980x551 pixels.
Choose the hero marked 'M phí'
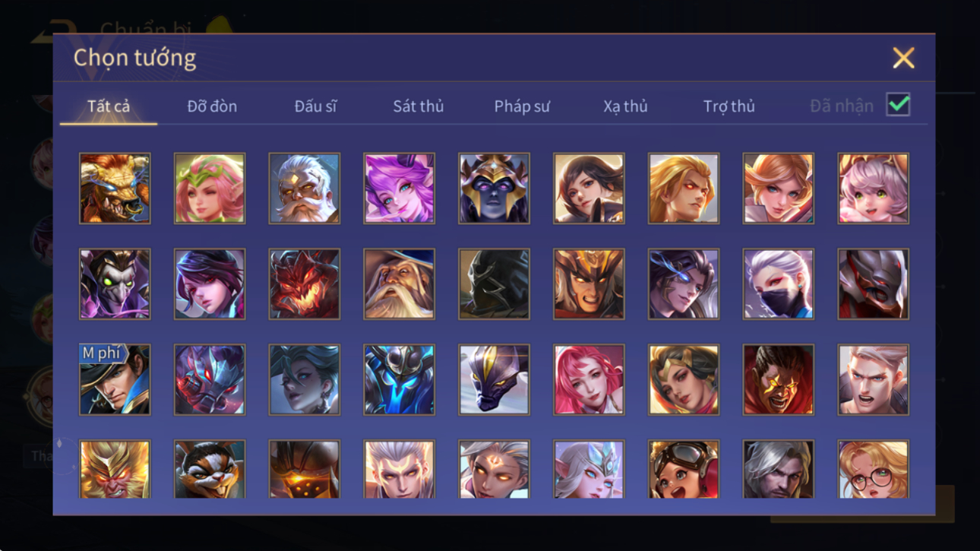[x=115, y=380]
